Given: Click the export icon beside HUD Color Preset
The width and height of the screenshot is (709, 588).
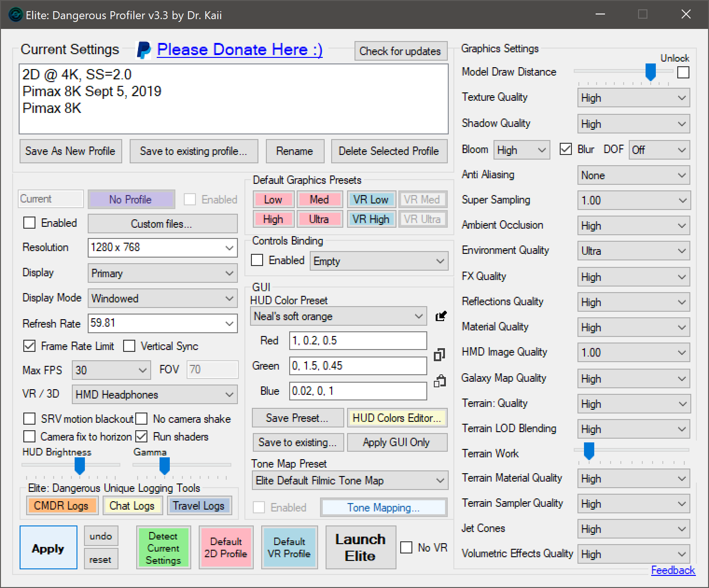Looking at the screenshot, I should point(440,316).
